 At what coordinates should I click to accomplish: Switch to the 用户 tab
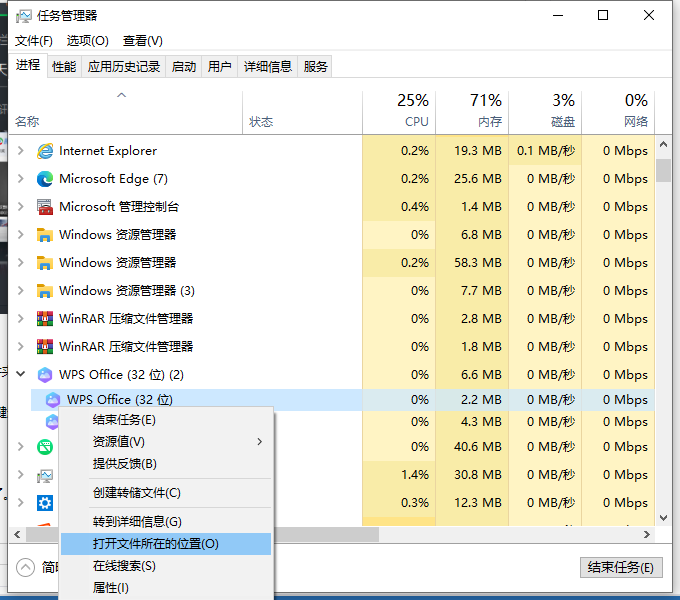pyautogui.click(x=219, y=67)
